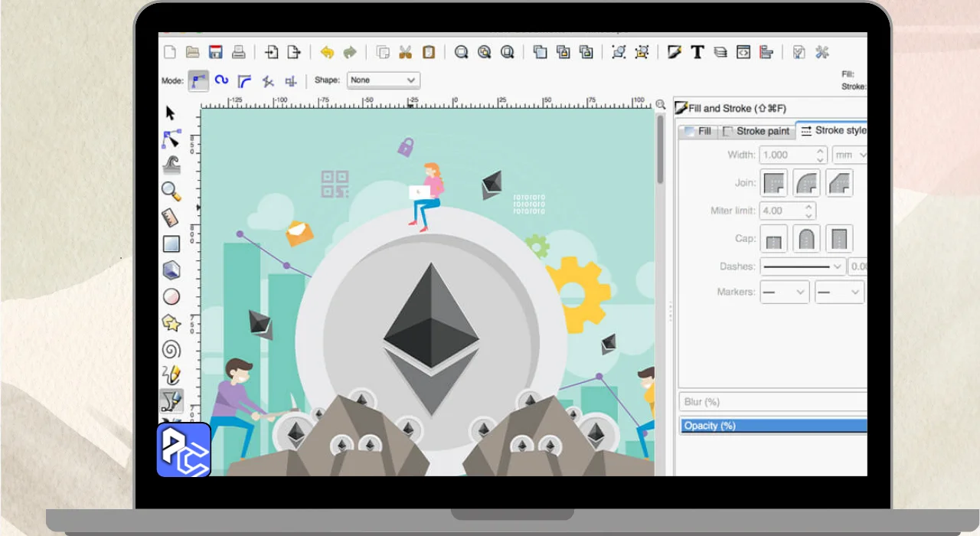This screenshot has width=980, height=536.
Task: Choose the square cap style
Action: pos(840,239)
